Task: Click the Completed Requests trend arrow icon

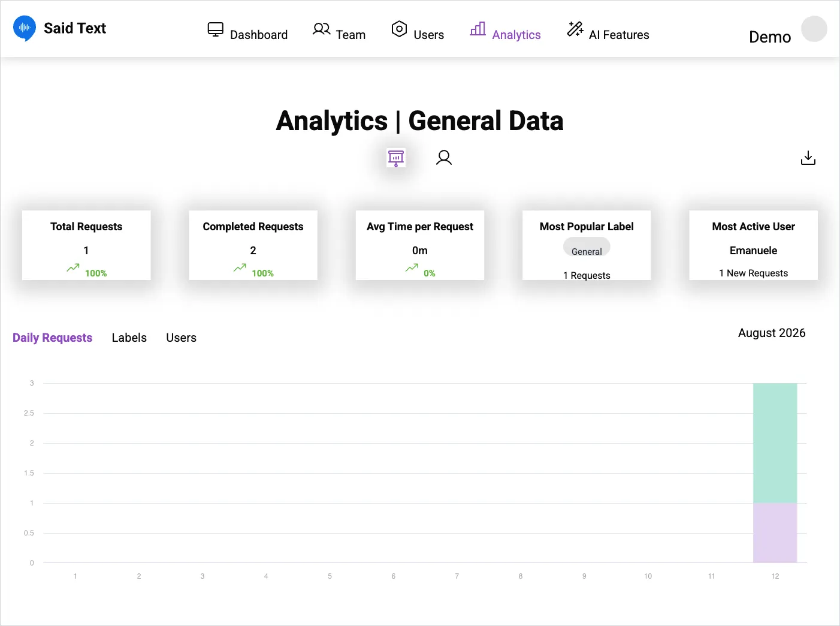Action: coord(240,268)
